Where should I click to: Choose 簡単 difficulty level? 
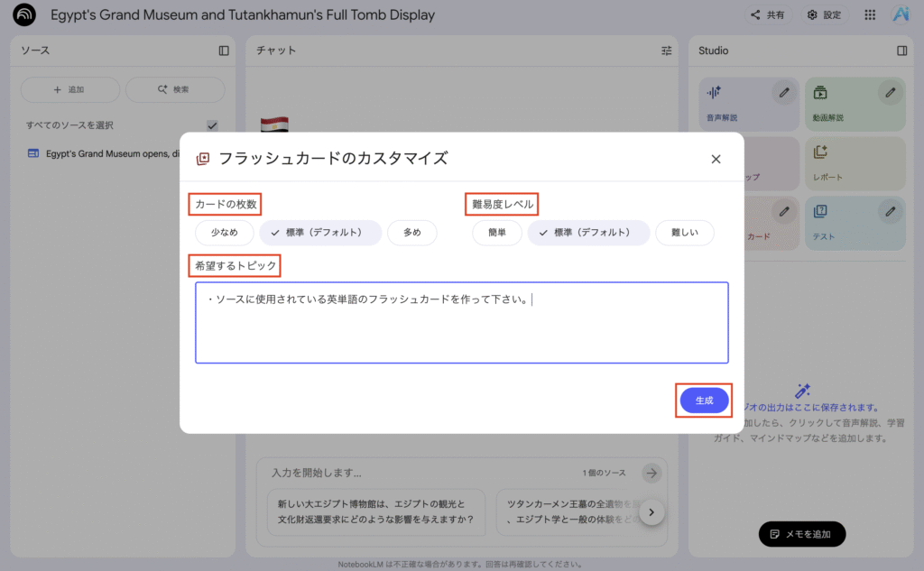(497, 233)
